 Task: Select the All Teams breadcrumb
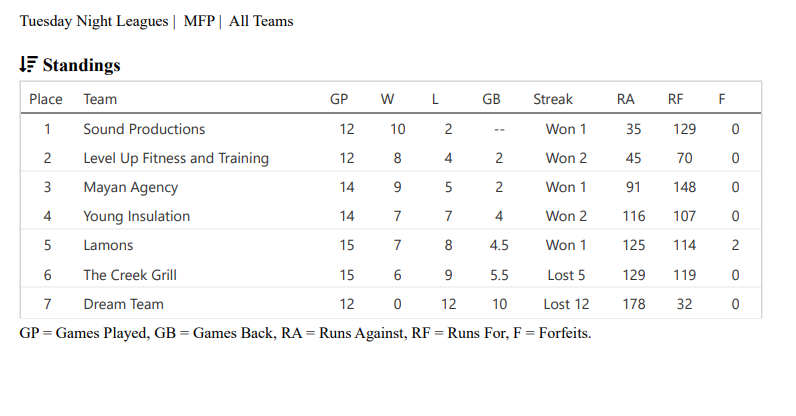click(261, 21)
